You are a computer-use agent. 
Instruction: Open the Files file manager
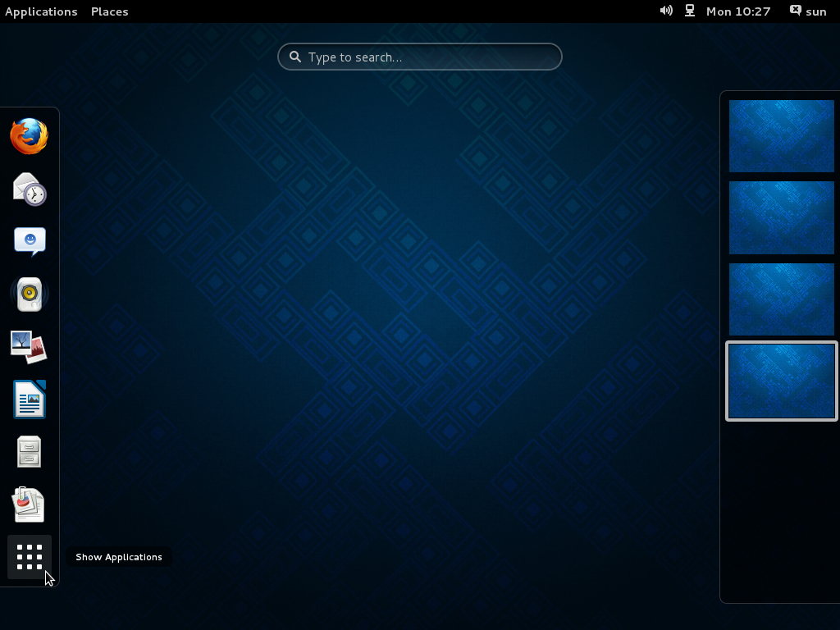click(x=29, y=452)
